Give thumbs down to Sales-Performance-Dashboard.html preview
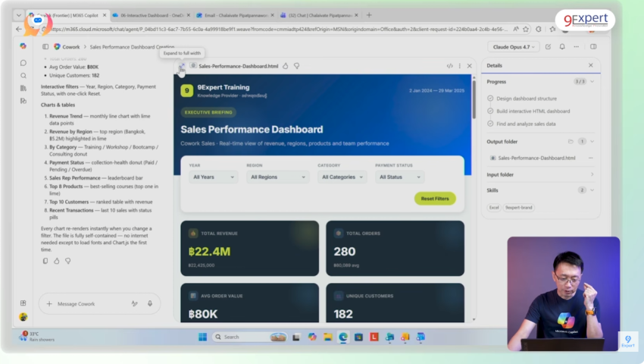 (x=296, y=66)
